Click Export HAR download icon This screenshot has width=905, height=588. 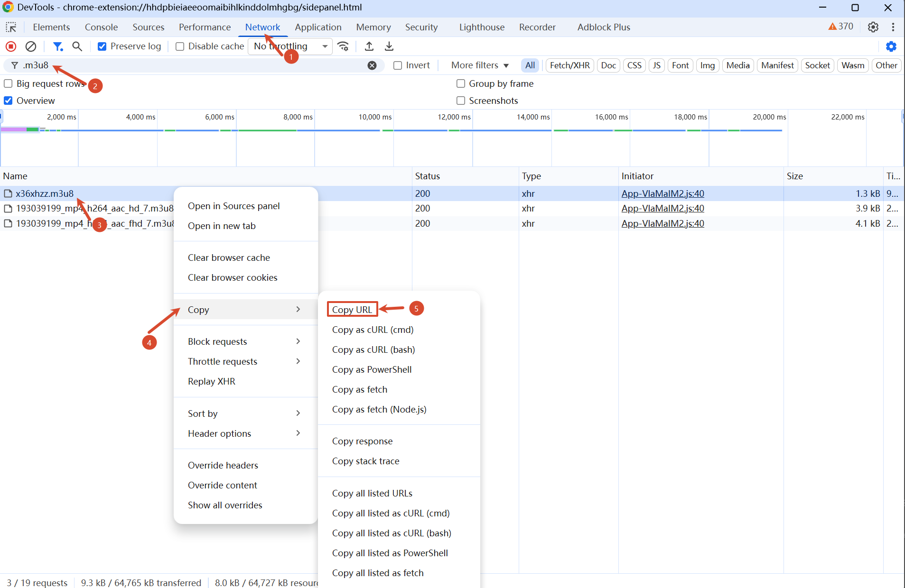(389, 46)
